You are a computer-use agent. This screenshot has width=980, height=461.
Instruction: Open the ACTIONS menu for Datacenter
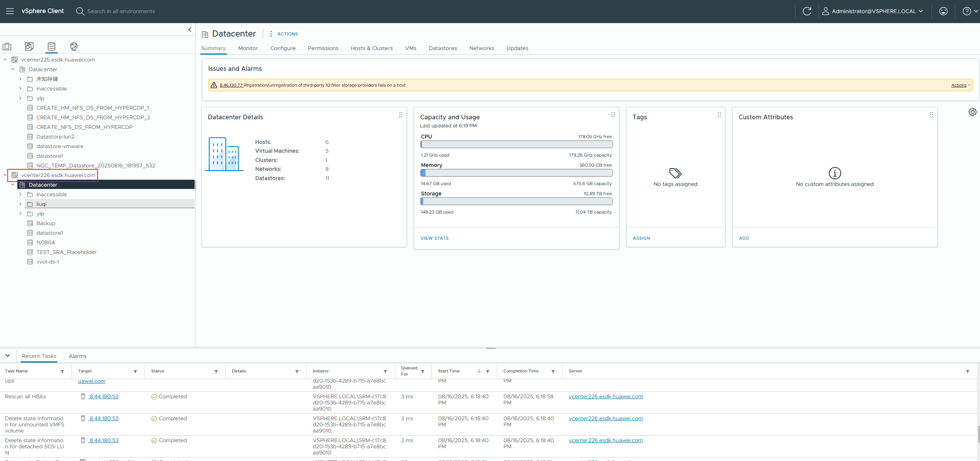coord(284,34)
